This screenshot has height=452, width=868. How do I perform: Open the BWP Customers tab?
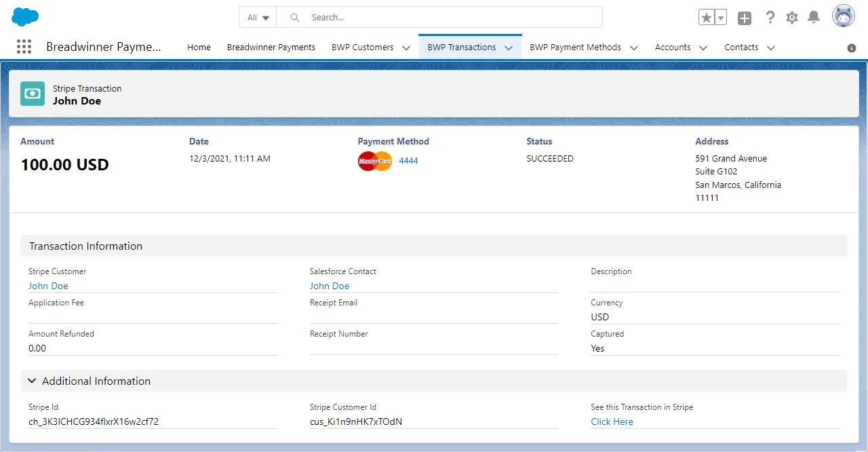pos(362,48)
